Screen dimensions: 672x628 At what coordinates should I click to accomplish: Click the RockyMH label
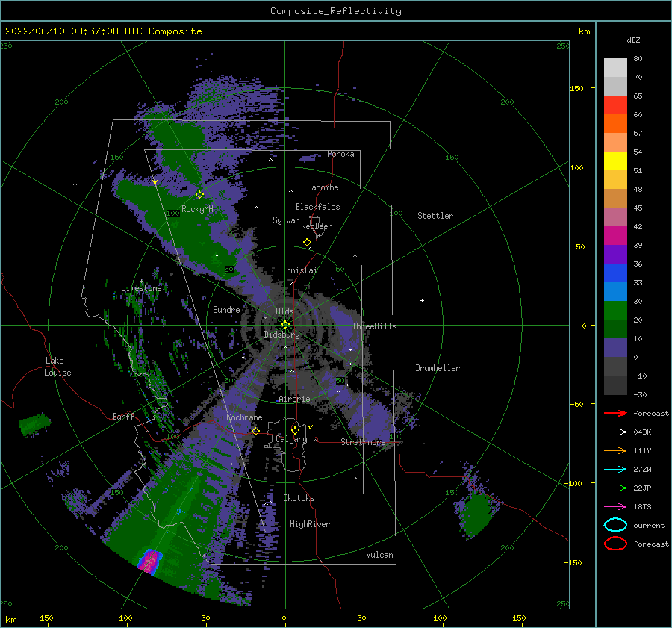pyautogui.click(x=197, y=209)
